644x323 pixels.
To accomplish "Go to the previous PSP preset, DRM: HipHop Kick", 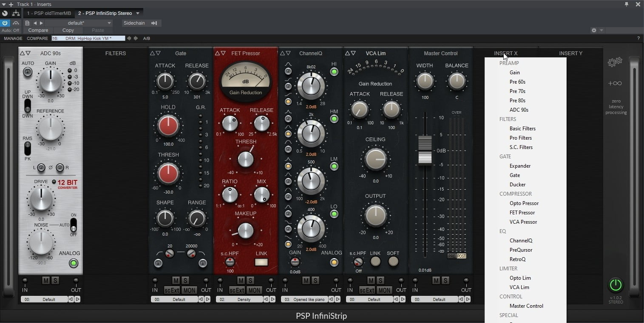I will (x=129, y=38).
